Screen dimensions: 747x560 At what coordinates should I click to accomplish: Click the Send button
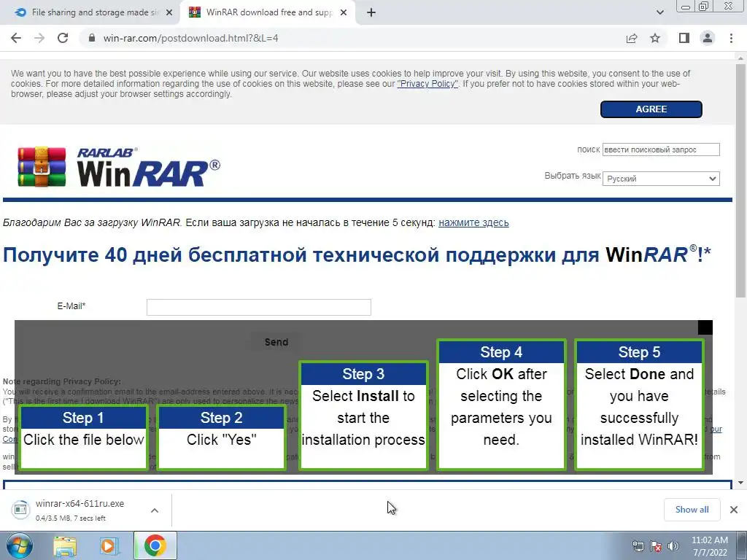tap(276, 342)
